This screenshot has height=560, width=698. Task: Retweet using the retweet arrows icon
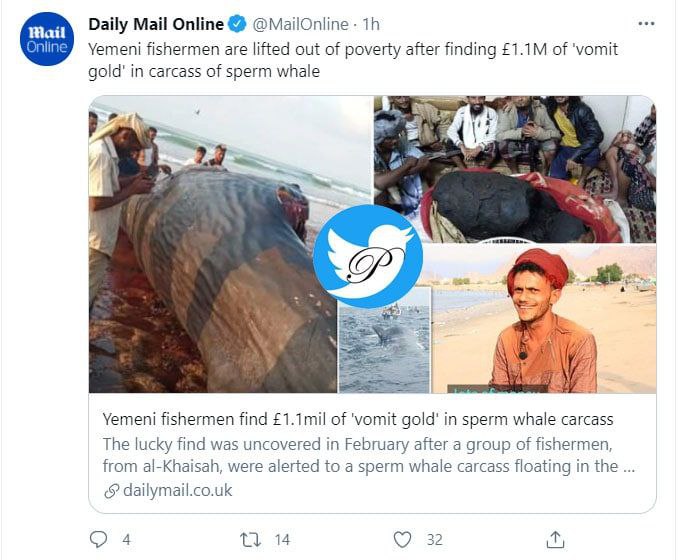coord(250,539)
